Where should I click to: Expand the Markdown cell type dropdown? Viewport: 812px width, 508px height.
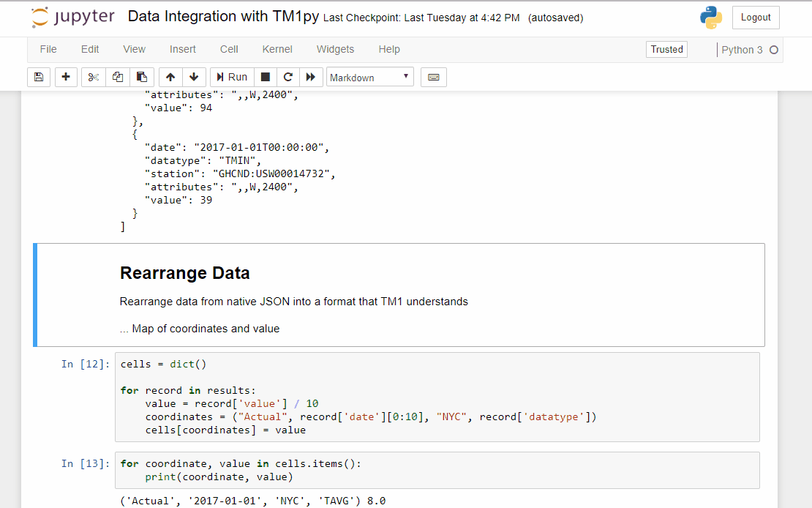[x=370, y=77]
